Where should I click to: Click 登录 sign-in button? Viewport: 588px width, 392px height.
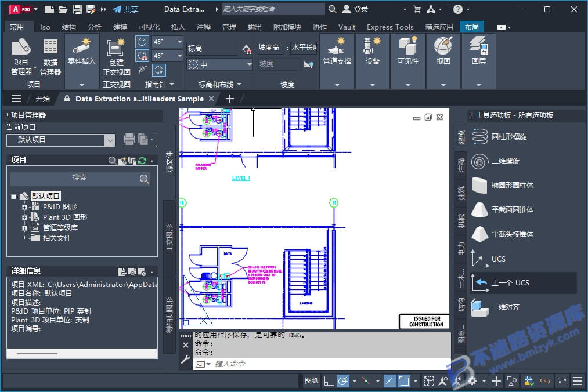click(x=355, y=9)
